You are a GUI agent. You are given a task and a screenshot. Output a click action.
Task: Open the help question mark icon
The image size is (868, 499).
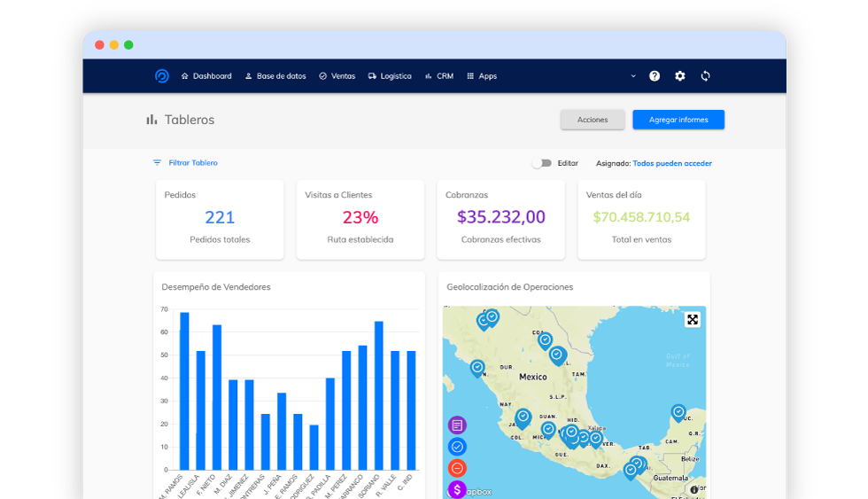point(655,76)
